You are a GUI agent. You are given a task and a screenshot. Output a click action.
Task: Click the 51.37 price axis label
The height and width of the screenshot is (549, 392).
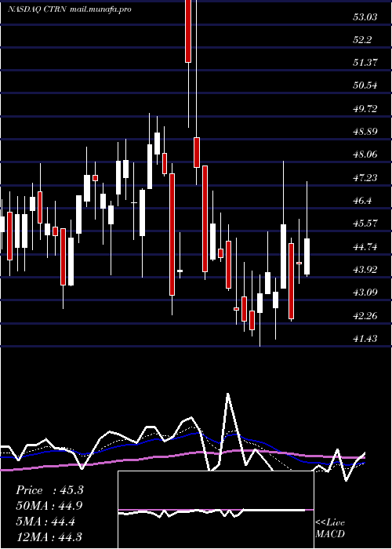point(365,63)
